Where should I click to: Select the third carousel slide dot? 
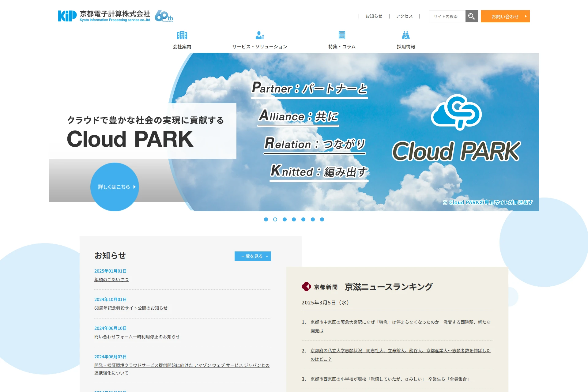point(285,219)
